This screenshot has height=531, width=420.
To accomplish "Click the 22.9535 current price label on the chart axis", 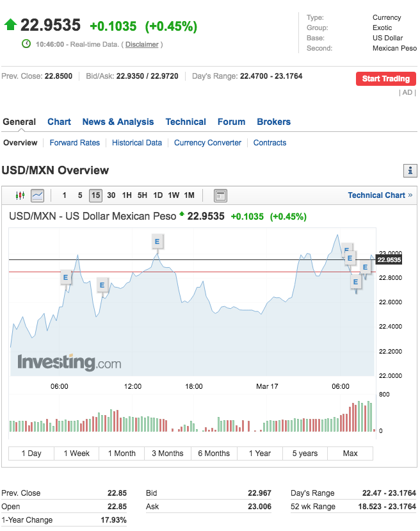I will click(389, 260).
